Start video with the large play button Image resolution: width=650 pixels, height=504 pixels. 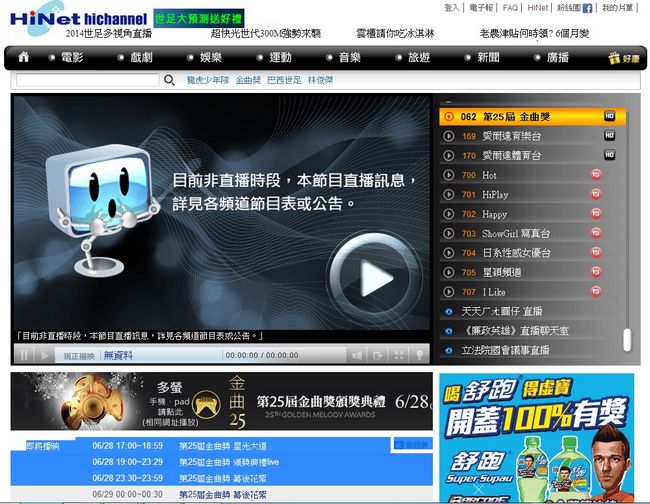coord(375,277)
